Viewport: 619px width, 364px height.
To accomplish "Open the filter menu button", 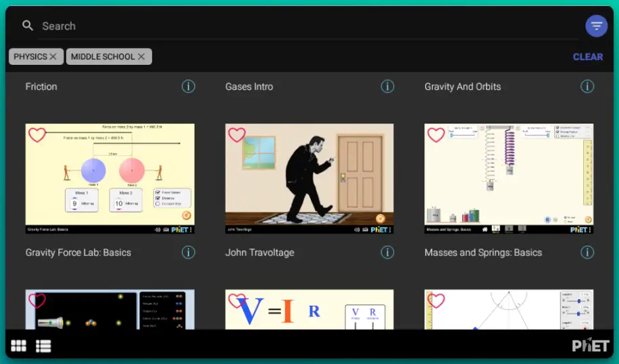I will pyautogui.click(x=596, y=26).
